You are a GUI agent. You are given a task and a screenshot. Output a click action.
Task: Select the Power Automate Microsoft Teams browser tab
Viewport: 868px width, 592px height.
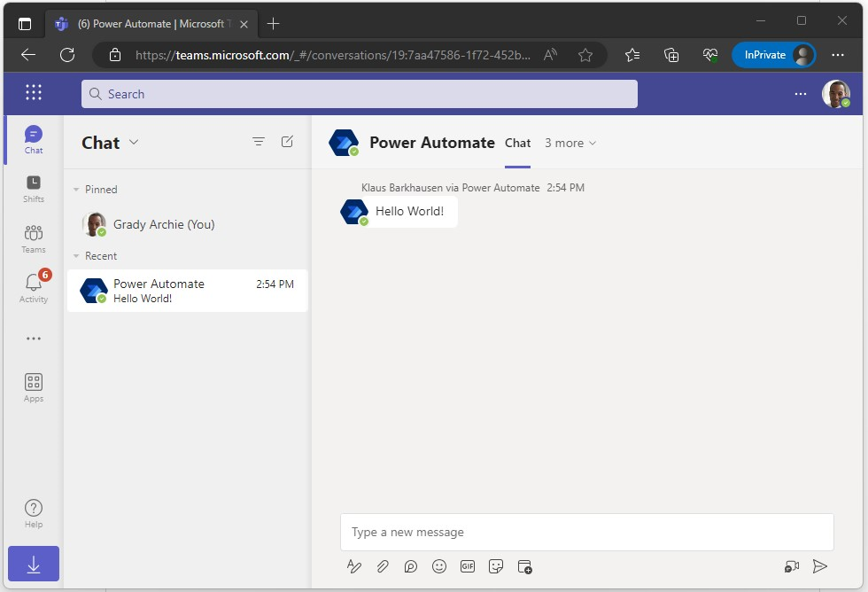(x=151, y=24)
